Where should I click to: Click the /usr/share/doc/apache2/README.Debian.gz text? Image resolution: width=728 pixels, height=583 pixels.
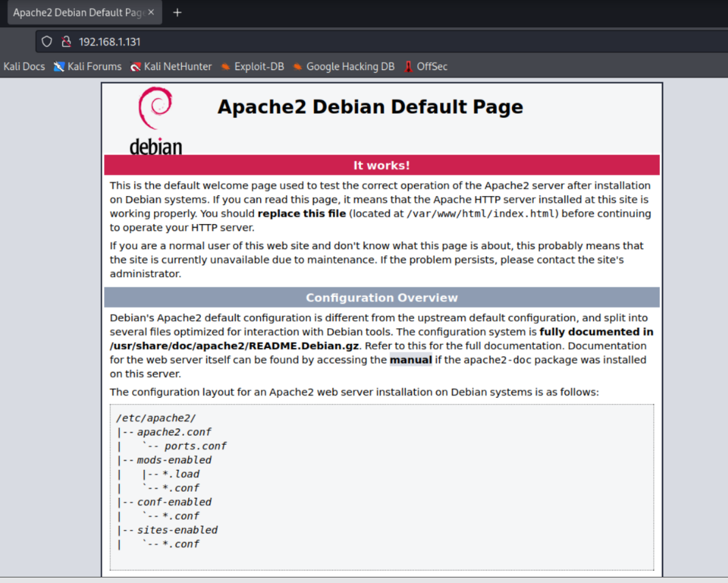pyautogui.click(x=234, y=346)
